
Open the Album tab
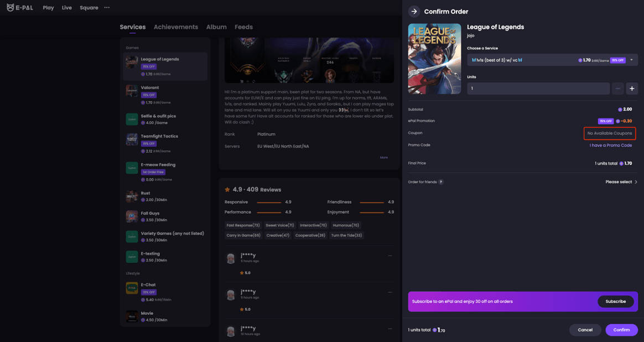click(x=216, y=27)
